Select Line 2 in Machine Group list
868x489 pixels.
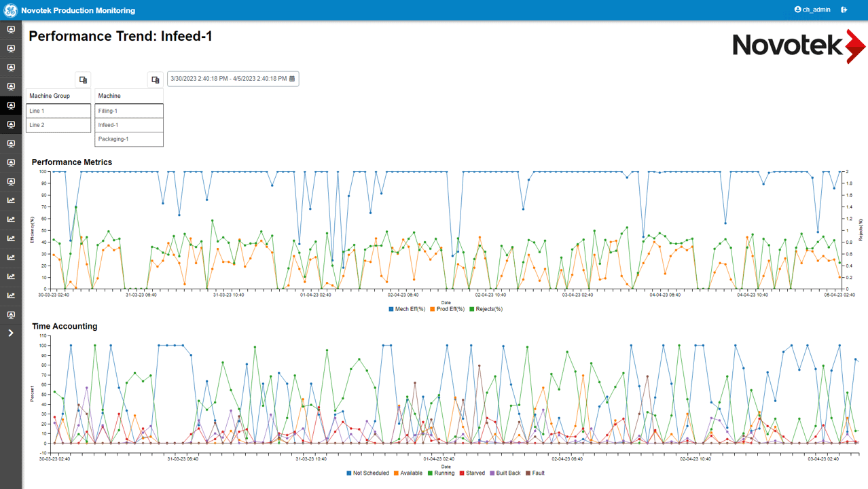click(x=58, y=125)
